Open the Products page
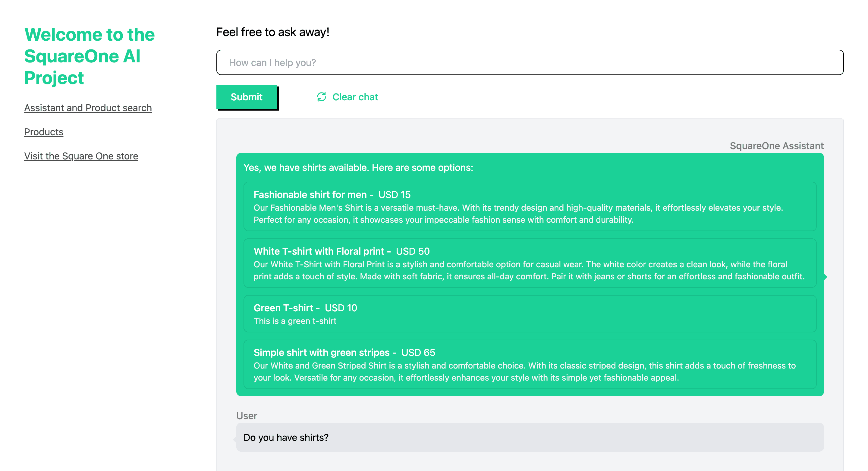 [43, 132]
